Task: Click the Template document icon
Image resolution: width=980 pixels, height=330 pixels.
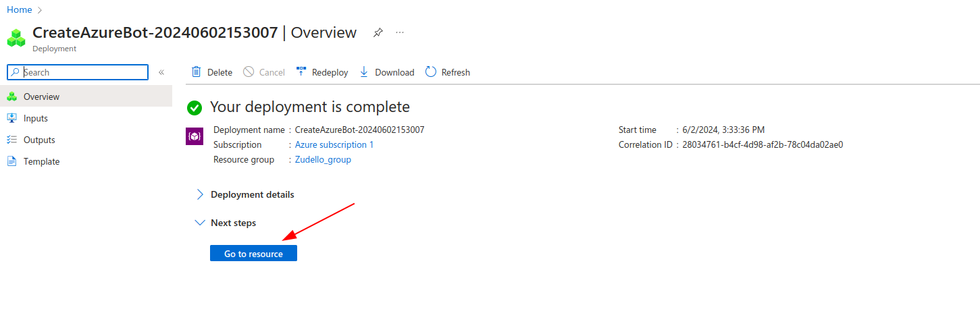Action: pos(11,161)
